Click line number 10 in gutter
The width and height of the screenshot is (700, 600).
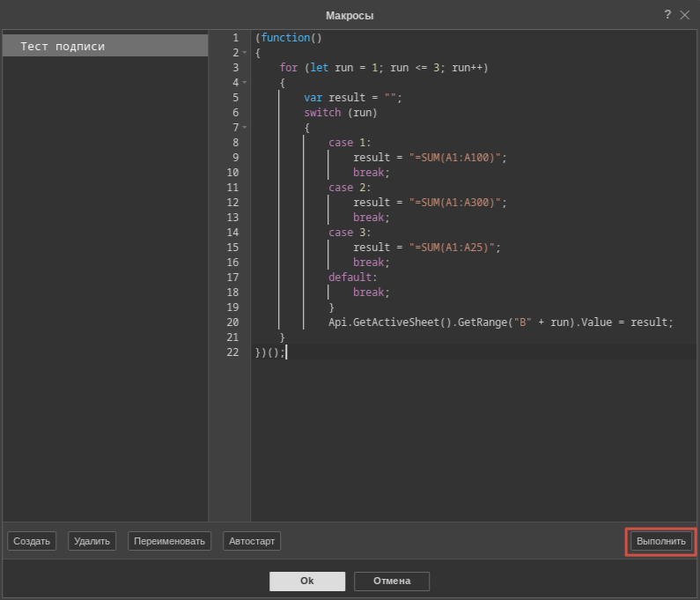[232, 173]
